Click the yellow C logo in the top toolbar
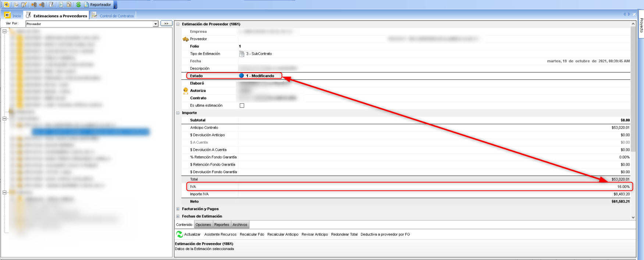This screenshot has width=644, height=260. click(7, 5)
